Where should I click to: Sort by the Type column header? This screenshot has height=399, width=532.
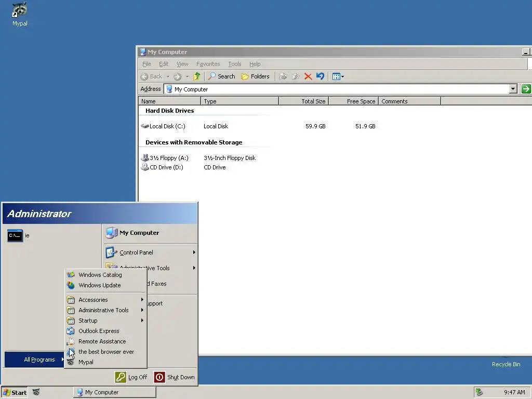[x=240, y=101]
